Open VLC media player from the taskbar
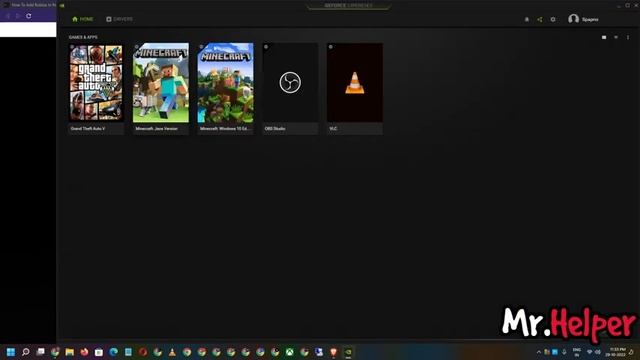Screen dimensions: 640x360 pos(172,352)
